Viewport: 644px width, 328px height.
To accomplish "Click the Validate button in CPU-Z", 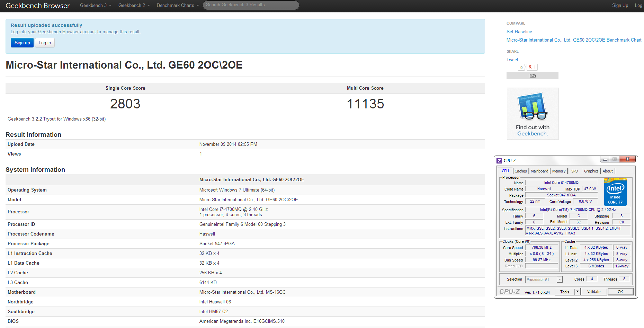I will pos(594,292).
